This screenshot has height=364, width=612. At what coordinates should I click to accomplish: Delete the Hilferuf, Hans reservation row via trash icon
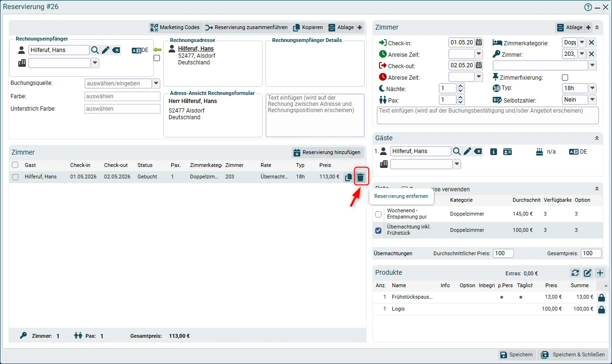[x=361, y=177]
